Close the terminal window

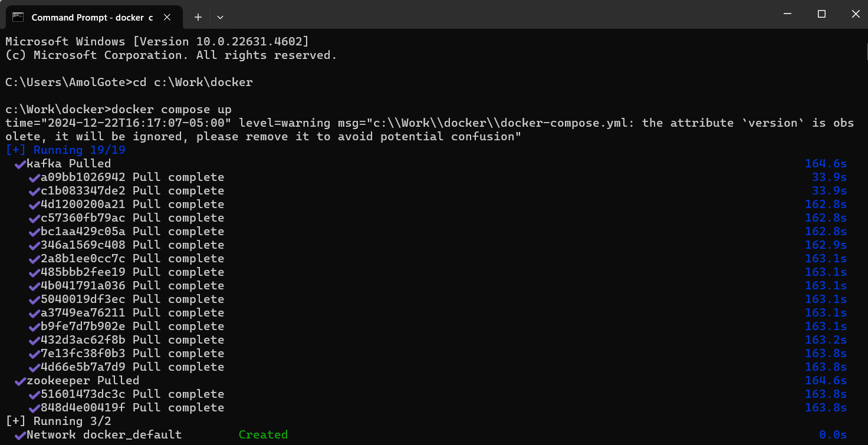[855, 14]
